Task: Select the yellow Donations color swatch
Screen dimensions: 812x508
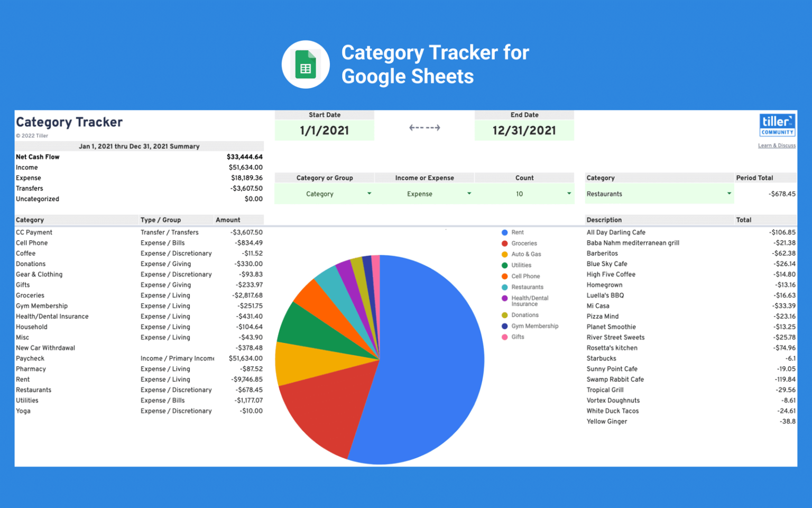Action: click(504, 315)
